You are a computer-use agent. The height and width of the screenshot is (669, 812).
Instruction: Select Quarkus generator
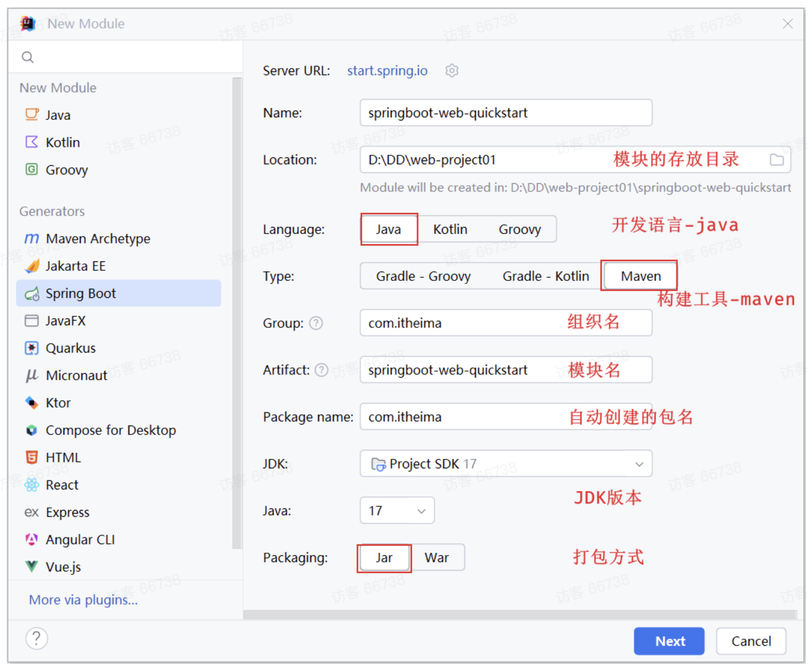point(118,348)
